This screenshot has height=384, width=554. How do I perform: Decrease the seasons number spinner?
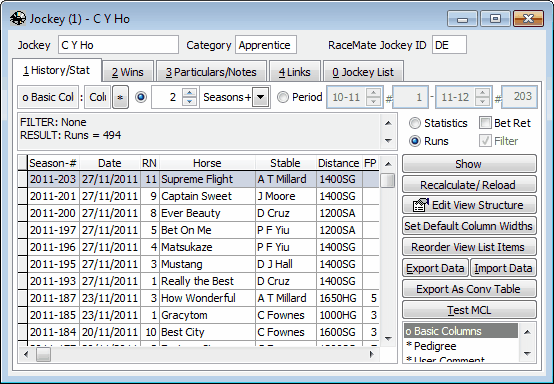pos(190,101)
